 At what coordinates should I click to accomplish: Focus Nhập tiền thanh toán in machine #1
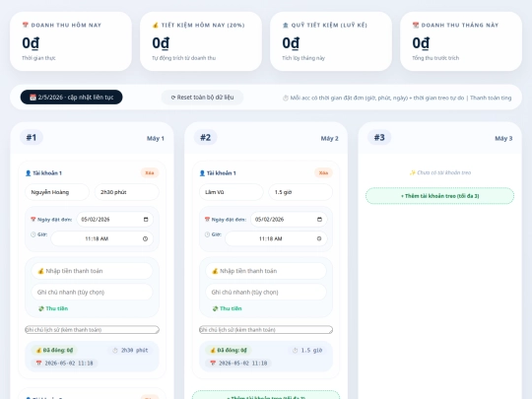[92, 271]
